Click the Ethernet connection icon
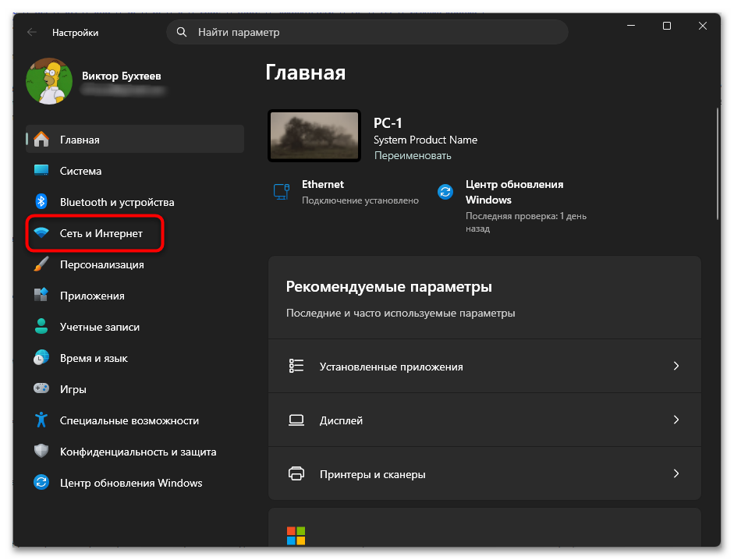 coord(282,192)
